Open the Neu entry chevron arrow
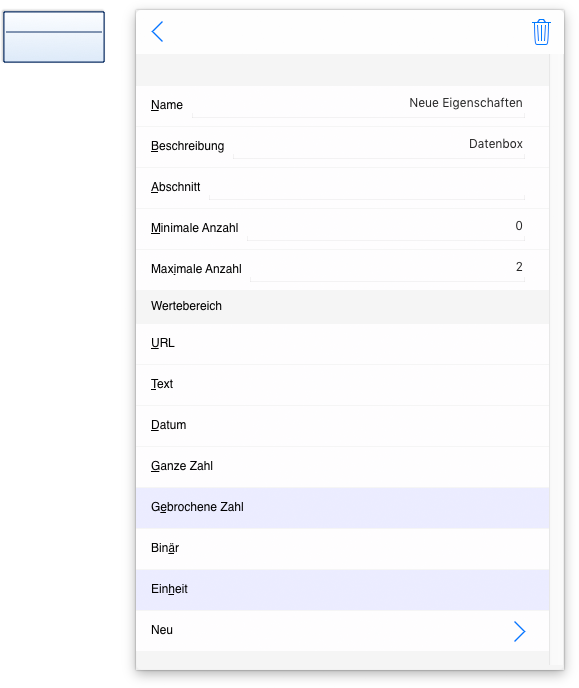 pos(519,631)
